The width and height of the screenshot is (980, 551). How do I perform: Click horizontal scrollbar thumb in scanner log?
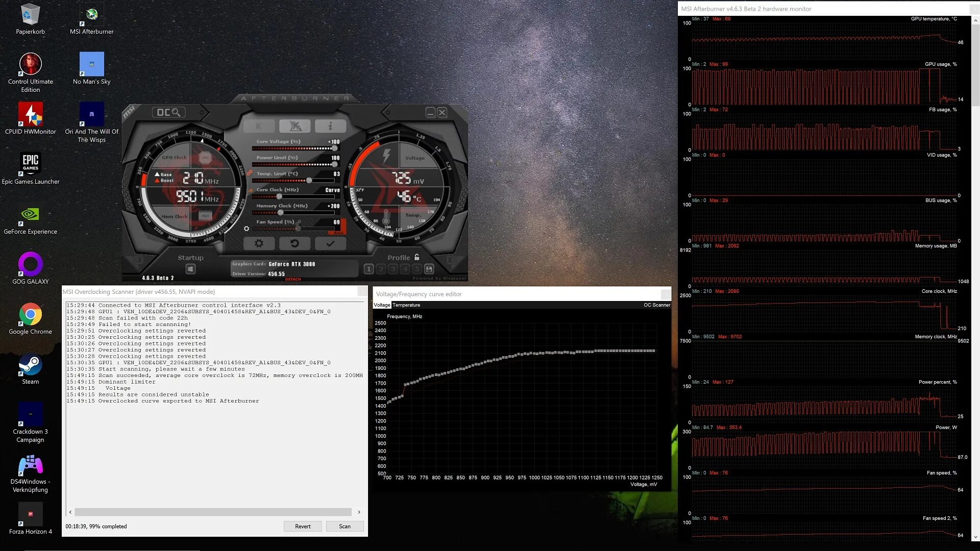click(213, 512)
